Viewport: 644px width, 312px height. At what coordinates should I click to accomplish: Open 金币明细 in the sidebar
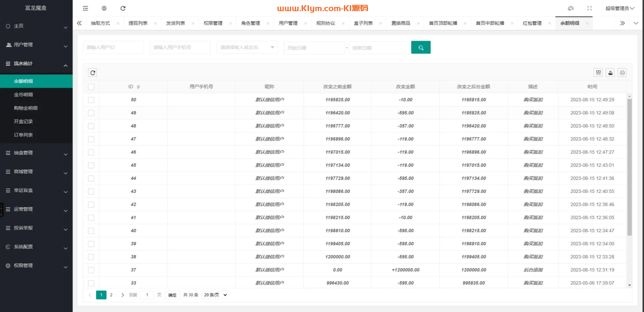23,95
